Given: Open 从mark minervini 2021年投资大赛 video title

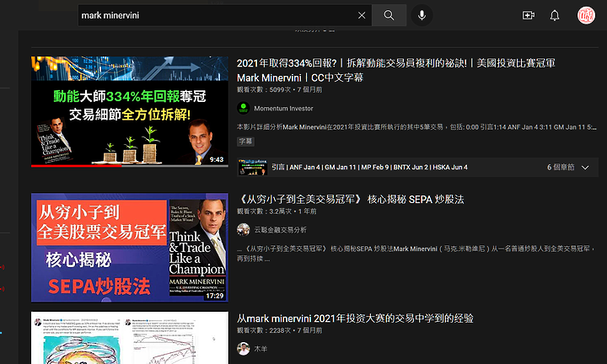Looking at the screenshot, I should 355,318.
